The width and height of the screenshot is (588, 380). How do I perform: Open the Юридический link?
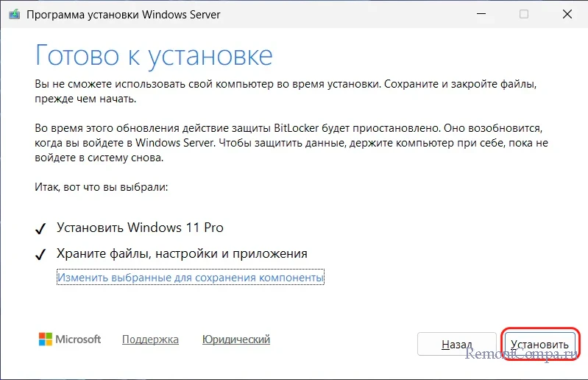(235, 339)
